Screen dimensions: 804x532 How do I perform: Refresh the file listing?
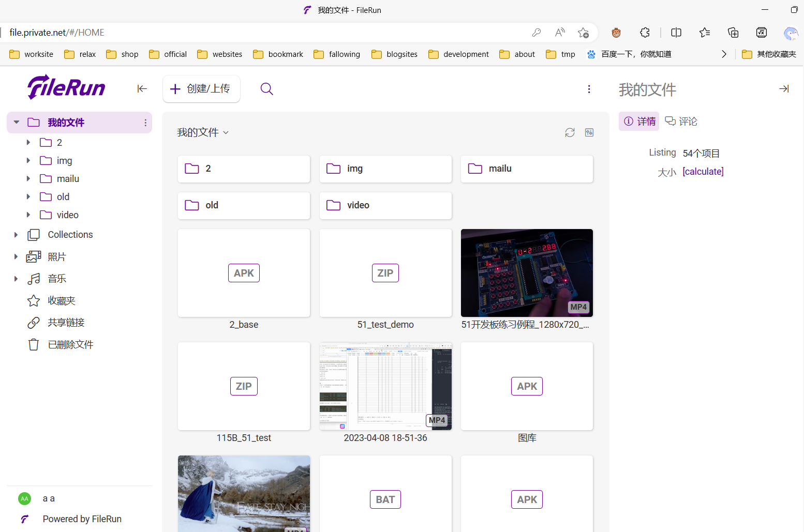pos(570,132)
